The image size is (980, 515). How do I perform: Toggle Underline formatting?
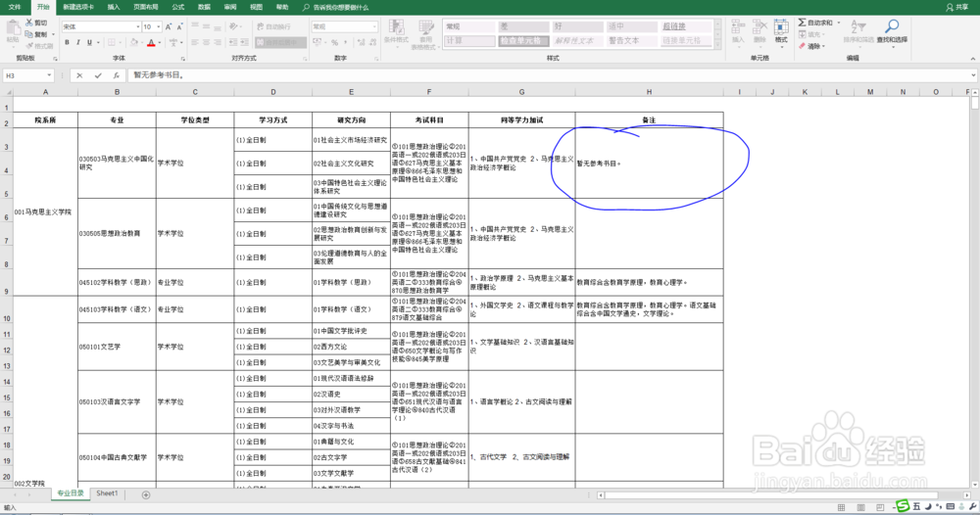tap(89, 42)
